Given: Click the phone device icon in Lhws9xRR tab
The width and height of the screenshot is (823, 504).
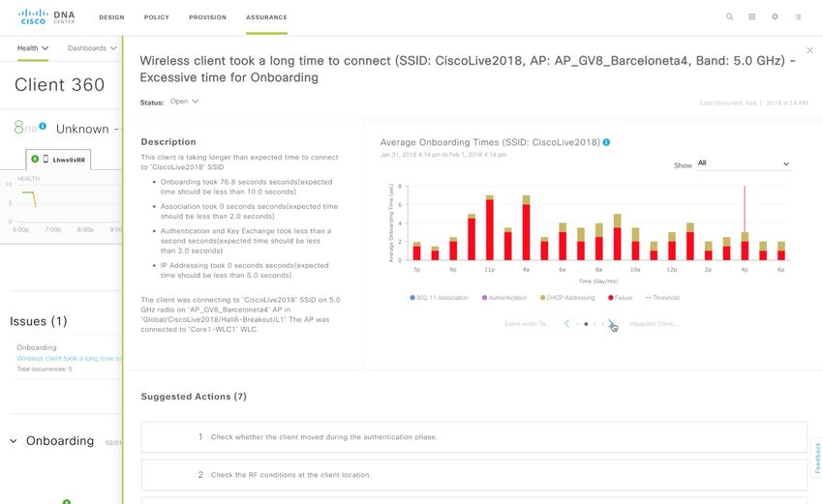Looking at the screenshot, I should 46,159.
